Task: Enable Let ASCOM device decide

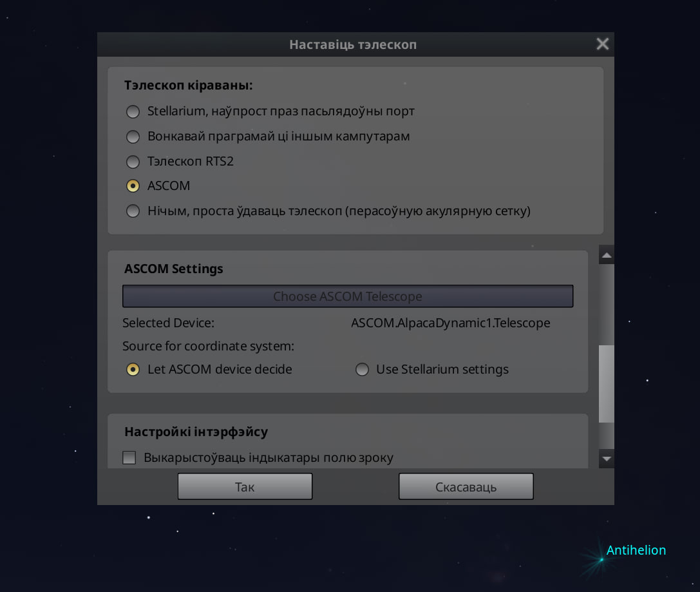Action: tap(133, 370)
